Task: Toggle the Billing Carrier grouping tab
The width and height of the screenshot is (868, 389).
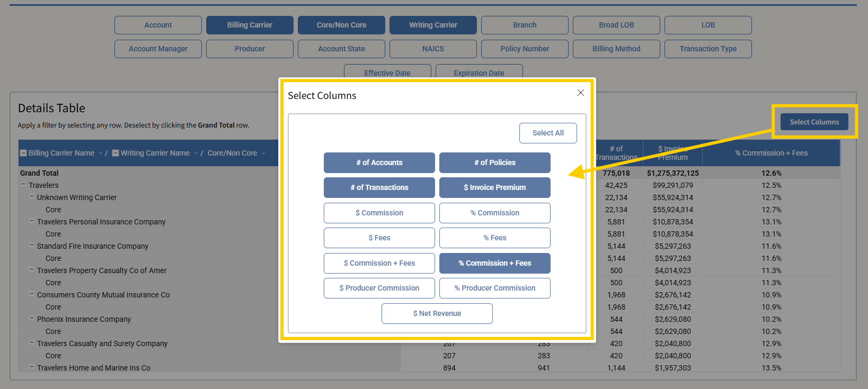Action: coord(250,25)
